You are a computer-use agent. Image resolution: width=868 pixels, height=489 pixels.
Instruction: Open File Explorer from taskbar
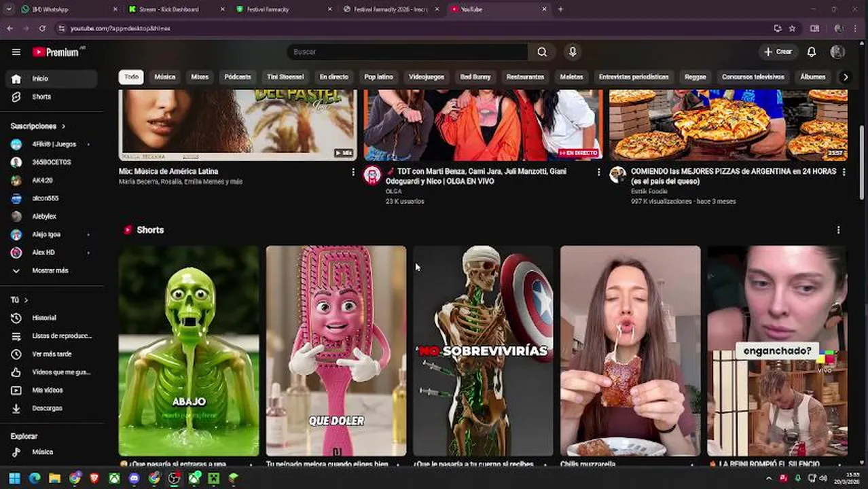(55, 478)
